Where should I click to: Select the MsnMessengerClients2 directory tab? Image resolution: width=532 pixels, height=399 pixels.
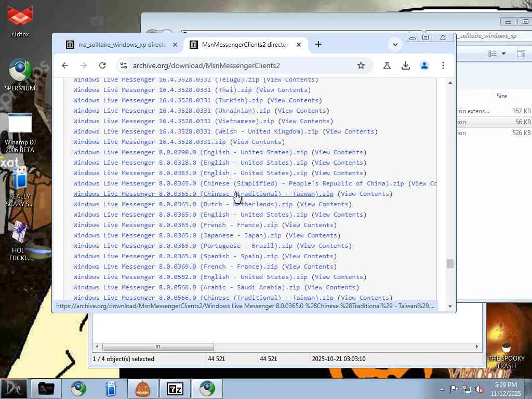[x=245, y=45]
